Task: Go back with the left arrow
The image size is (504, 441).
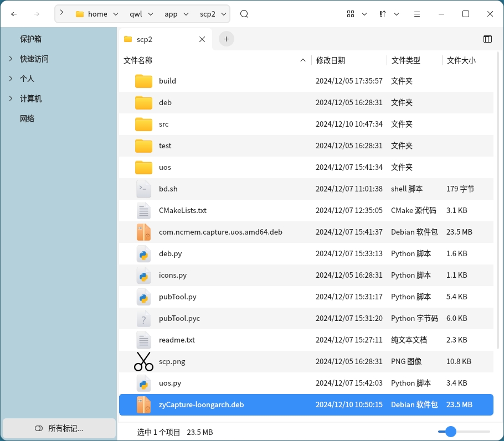Action: point(14,14)
